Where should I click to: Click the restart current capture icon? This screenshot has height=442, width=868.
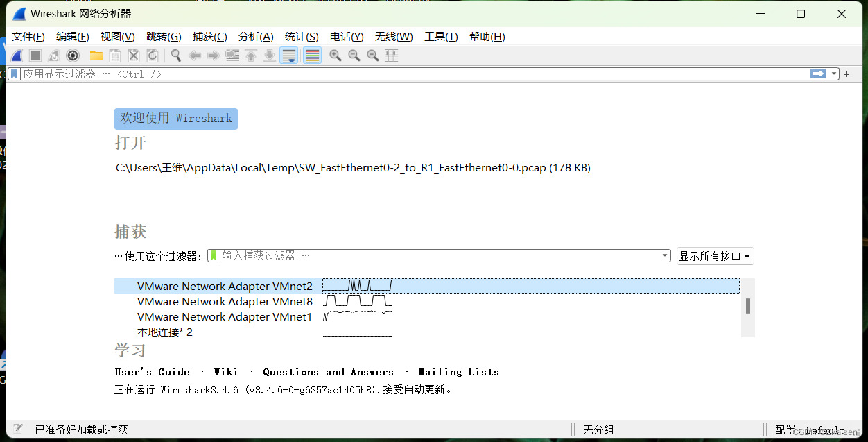click(x=54, y=56)
